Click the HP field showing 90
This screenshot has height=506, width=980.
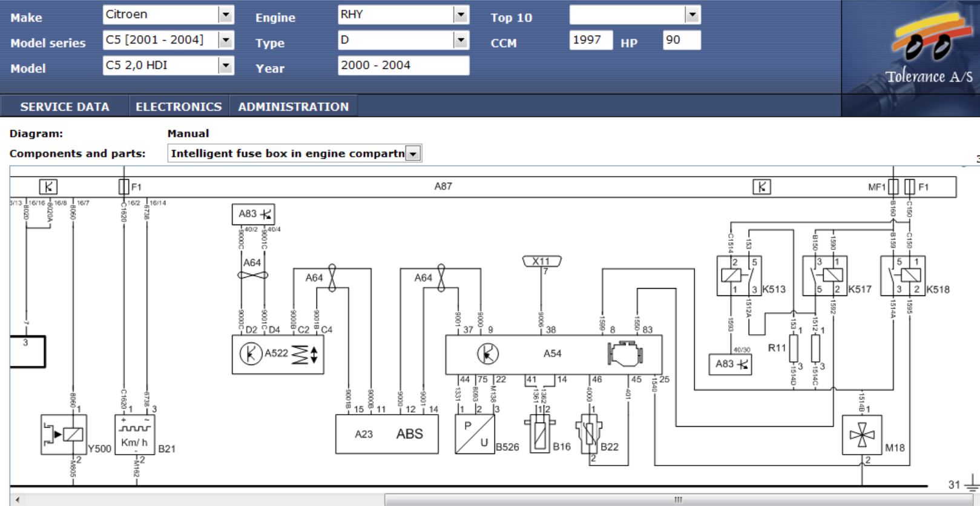click(x=682, y=40)
